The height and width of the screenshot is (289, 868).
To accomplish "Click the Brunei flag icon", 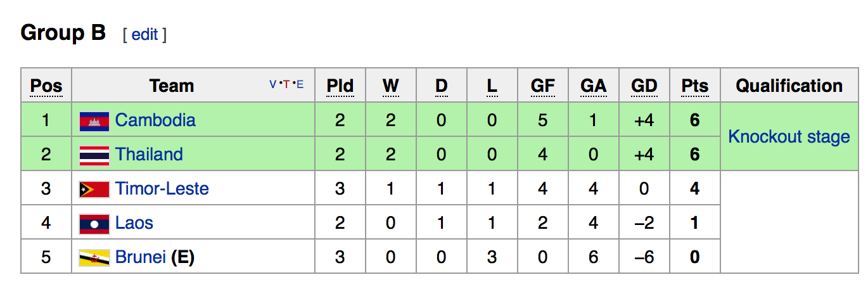I will pos(94,257).
